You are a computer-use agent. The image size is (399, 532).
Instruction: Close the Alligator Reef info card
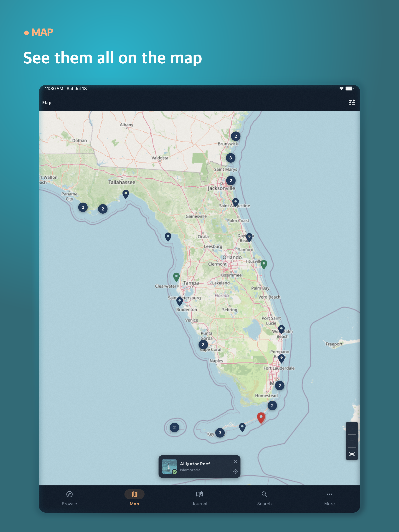pos(235,461)
